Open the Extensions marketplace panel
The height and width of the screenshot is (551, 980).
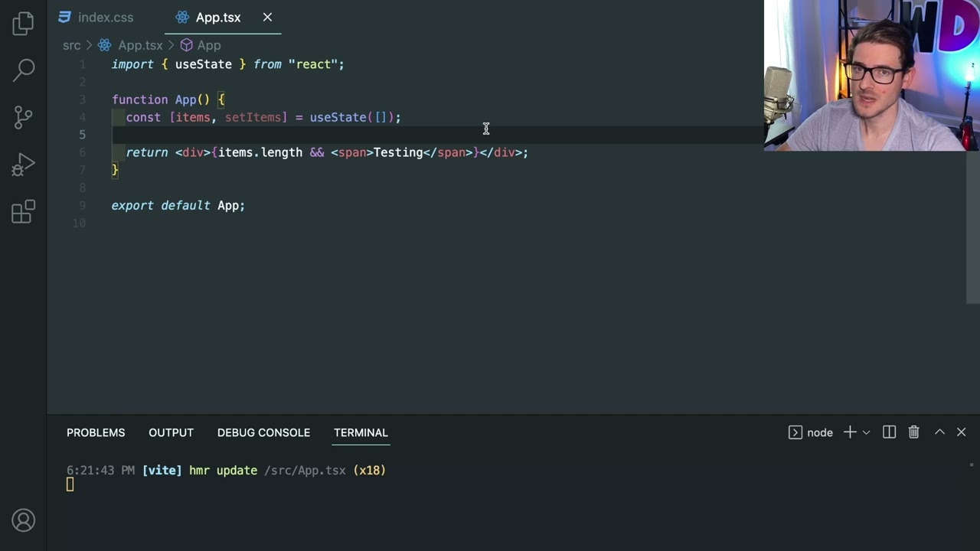coord(23,212)
